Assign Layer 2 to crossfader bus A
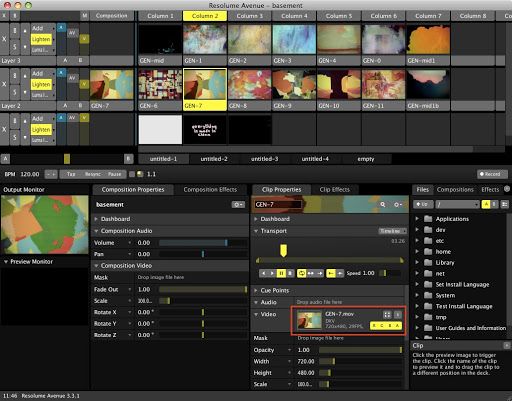This screenshot has width=512, height=401. (x=65, y=106)
